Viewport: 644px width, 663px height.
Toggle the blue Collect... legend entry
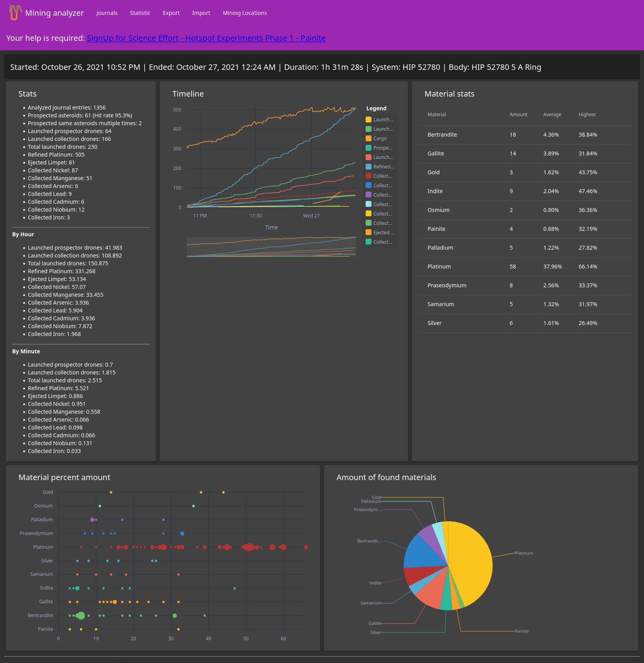coord(379,186)
